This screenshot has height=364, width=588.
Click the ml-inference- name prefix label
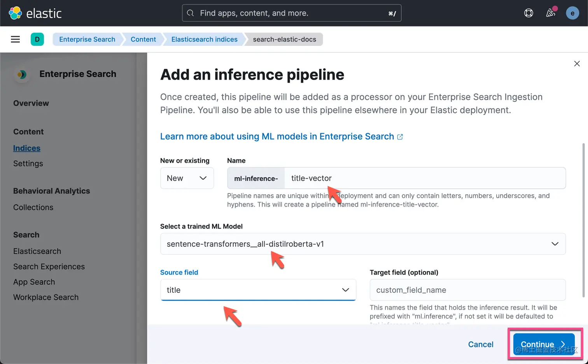[256, 178]
